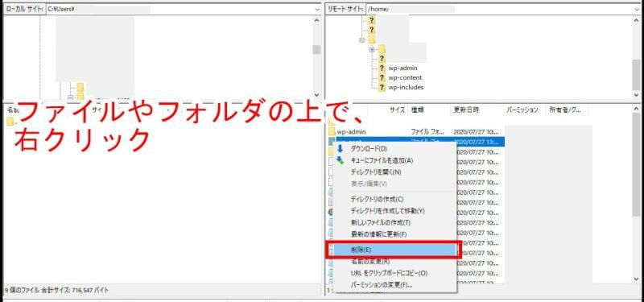Select ディレクトリの作成(C) menu entry
Viewport: 644px width, 302px height.
coord(377,199)
